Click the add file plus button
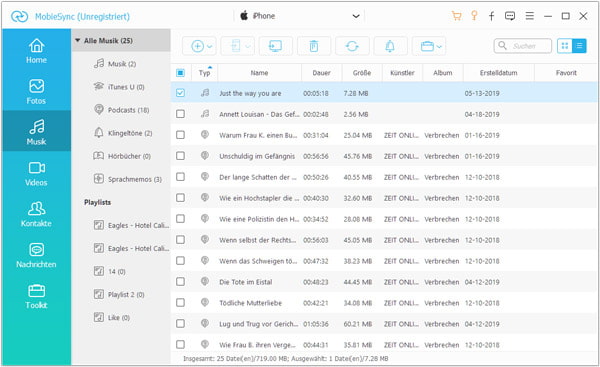Screen dimensions: 600x367 point(197,46)
